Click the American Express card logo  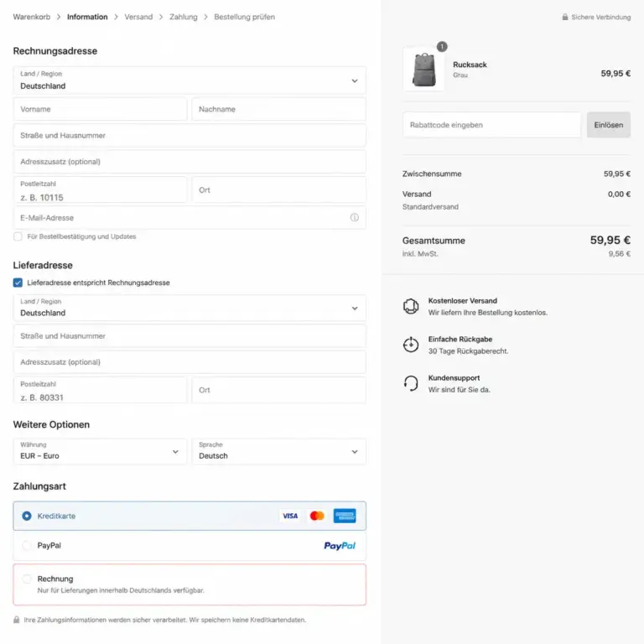(x=345, y=516)
